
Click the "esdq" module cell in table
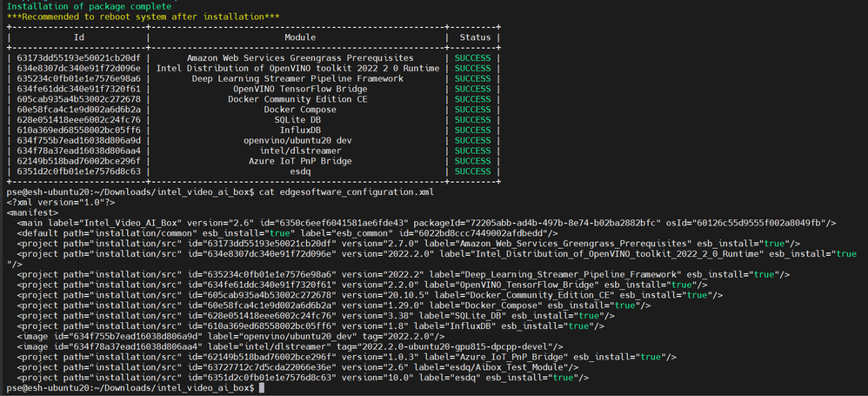pos(300,171)
